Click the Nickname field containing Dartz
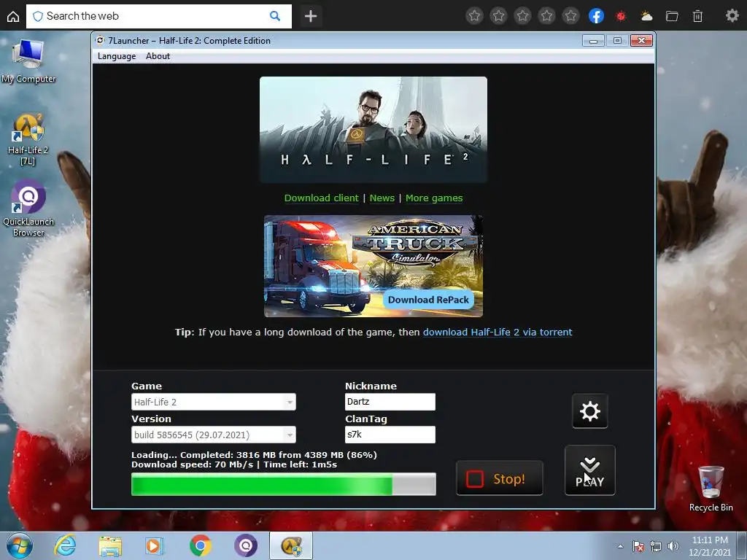This screenshot has height=560, width=747. (390, 402)
